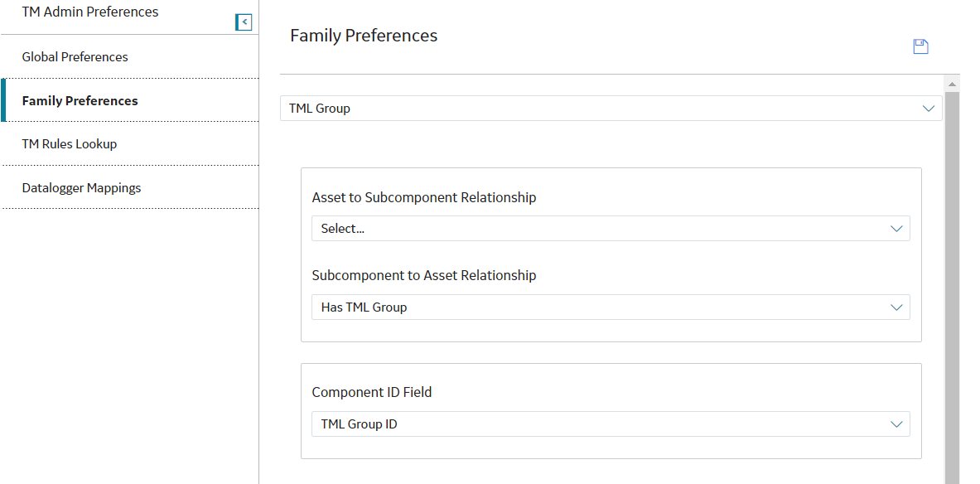
Task: Click the TML Group ID chevron arrow
Action: [x=896, y=424]
